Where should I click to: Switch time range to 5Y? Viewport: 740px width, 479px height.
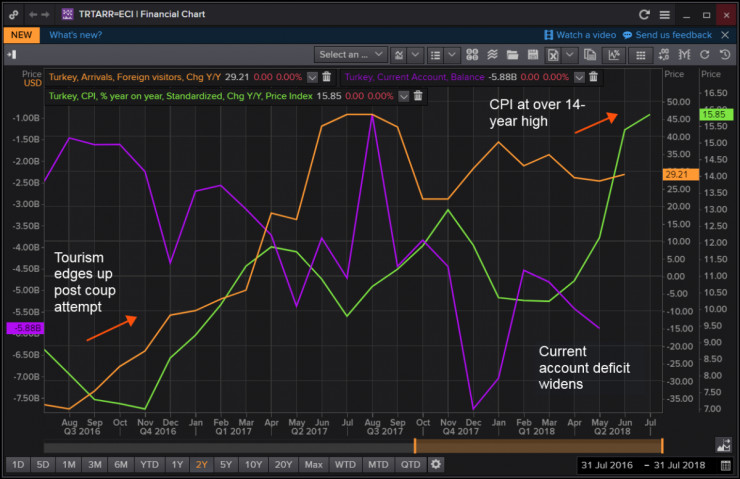tap(228, 465)
